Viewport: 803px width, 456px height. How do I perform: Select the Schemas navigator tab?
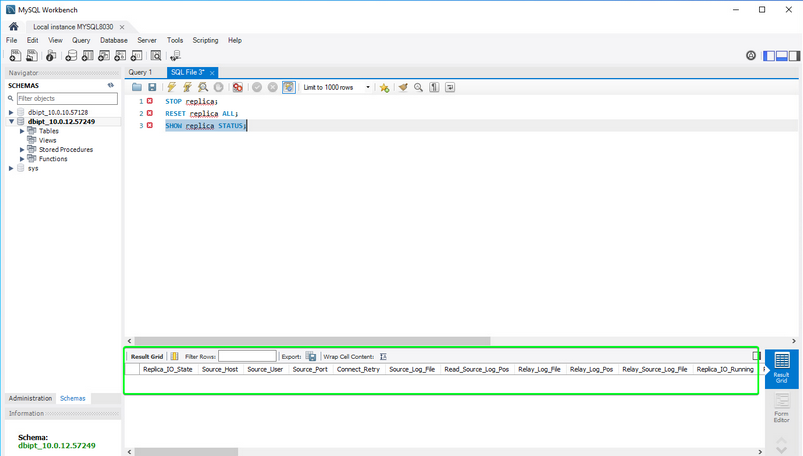[x=73, y=398]
